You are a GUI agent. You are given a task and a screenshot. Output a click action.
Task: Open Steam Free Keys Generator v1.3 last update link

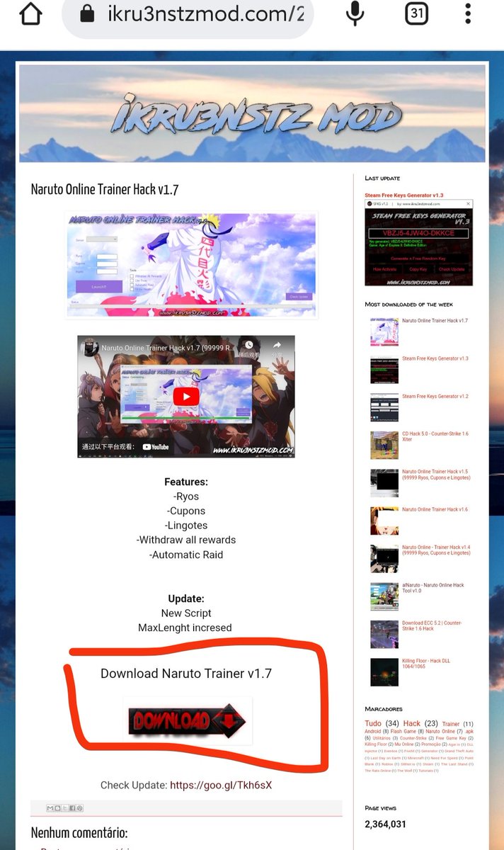pos(404,195)
